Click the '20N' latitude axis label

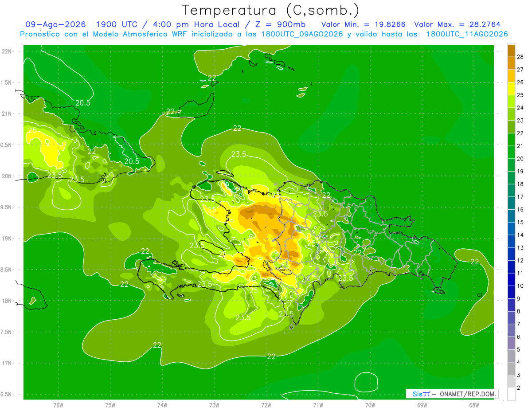(x=7, y=176)
